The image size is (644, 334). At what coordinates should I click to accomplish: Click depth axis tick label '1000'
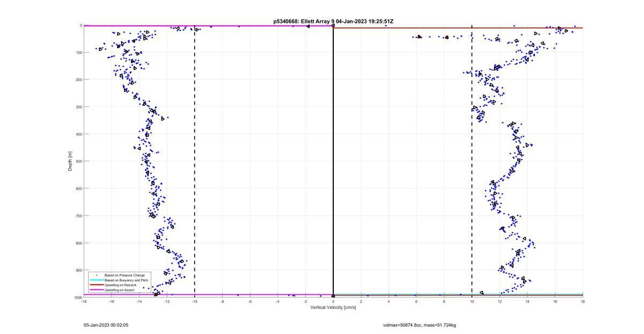pyautogui.click(x=78, y=297)
